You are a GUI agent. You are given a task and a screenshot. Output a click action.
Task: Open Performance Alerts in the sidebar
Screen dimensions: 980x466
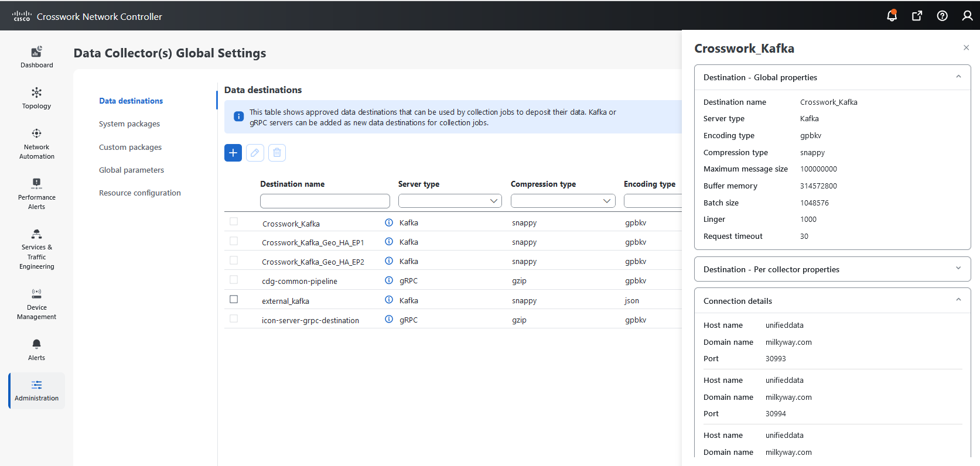[x=37, y=194]
